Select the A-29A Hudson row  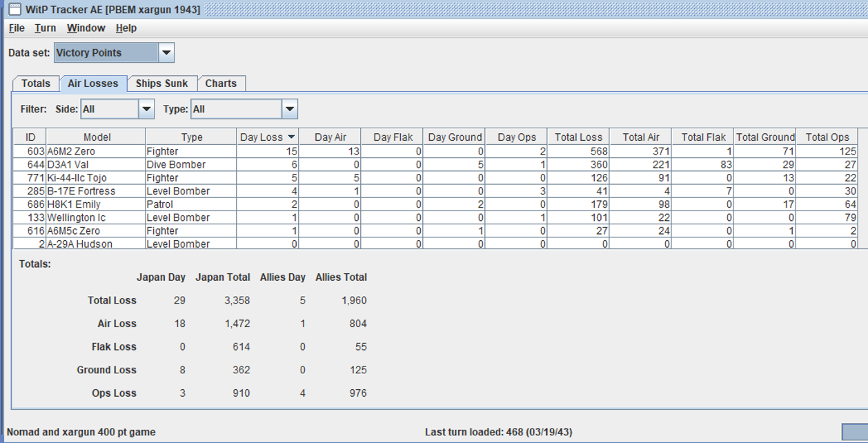(x=435, y=244)
